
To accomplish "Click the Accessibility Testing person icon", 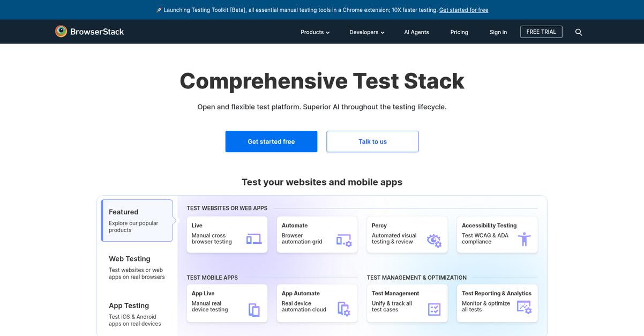I will pyautogui.click(x=525, y=239).
